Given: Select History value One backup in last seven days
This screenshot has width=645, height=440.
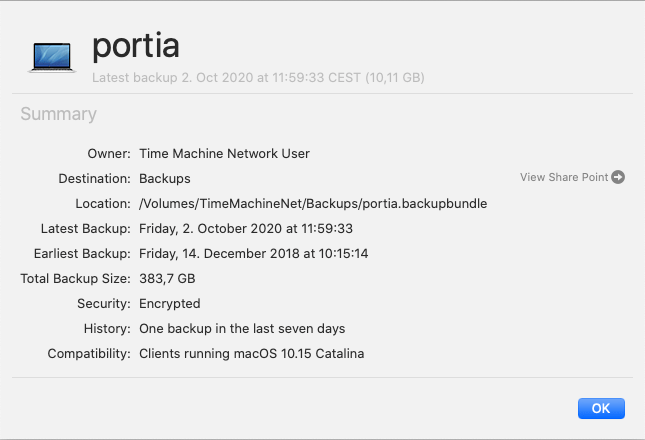Looking at the screenshot, I should [242, 329].
